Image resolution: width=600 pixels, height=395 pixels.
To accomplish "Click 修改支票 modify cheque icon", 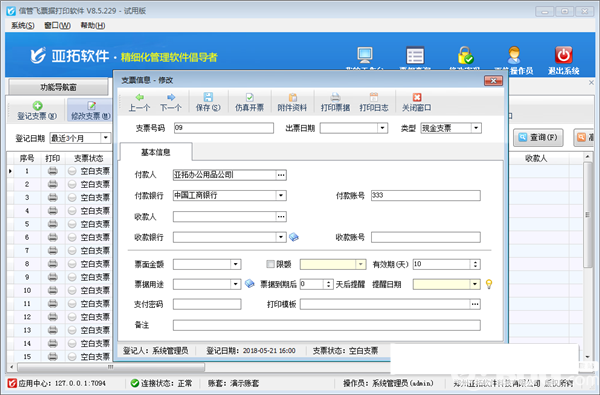I will 91,105.
